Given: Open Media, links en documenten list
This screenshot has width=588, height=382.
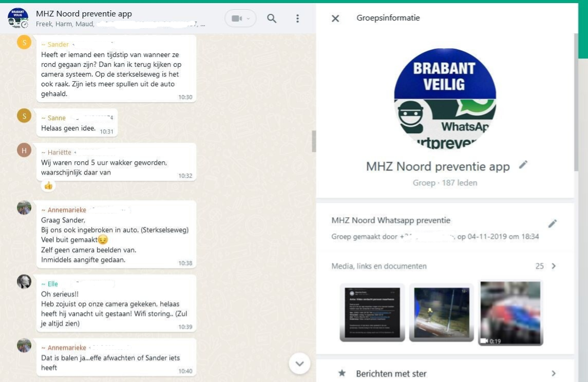Looking at the screenshot, I should tap(445, 266).
